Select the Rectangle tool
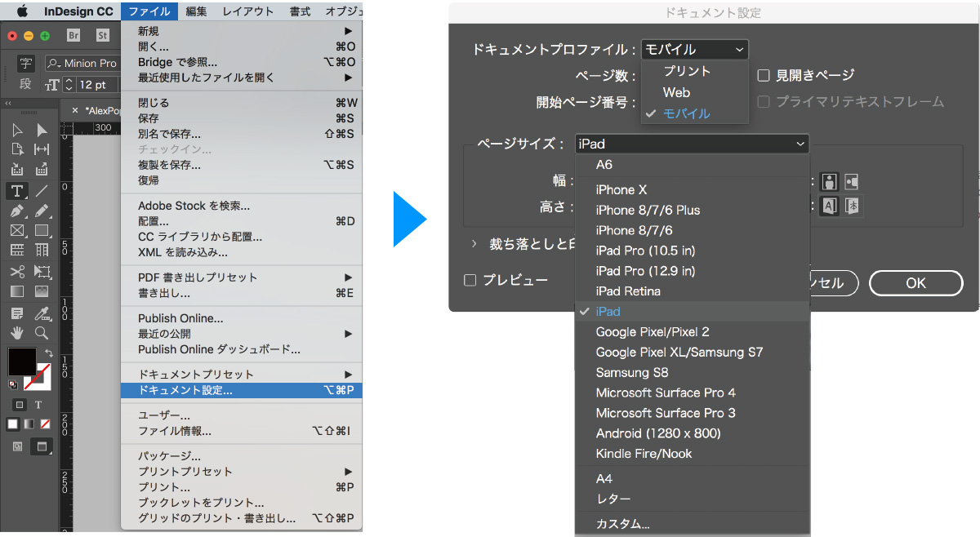Viewport: 980px width, 537px height. point(42,231)
